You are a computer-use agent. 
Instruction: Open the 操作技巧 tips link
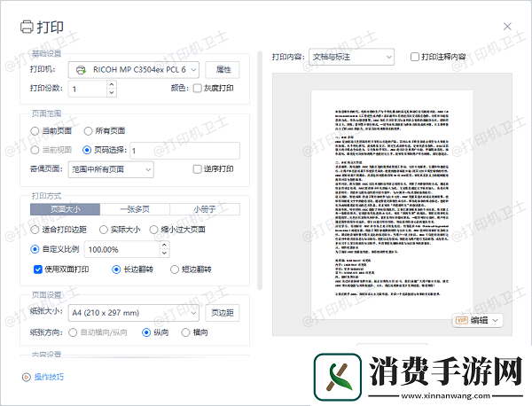tap(49, 377)
